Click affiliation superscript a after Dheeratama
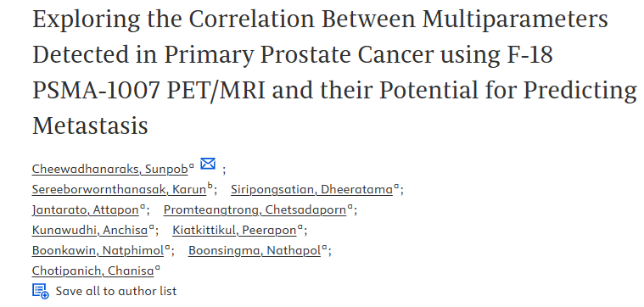The height and width of the screenshot is (307, 644). 396,187
